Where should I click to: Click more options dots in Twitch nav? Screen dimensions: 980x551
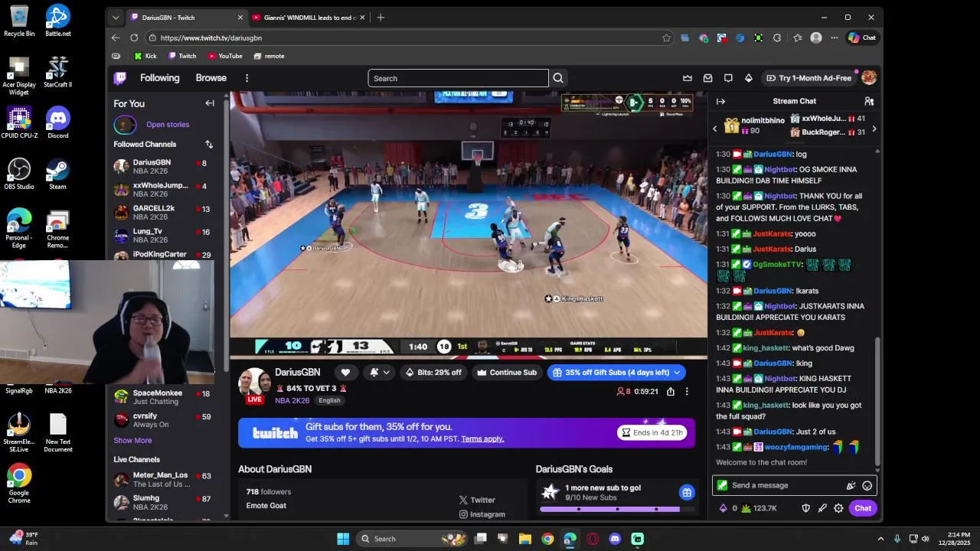247,78
